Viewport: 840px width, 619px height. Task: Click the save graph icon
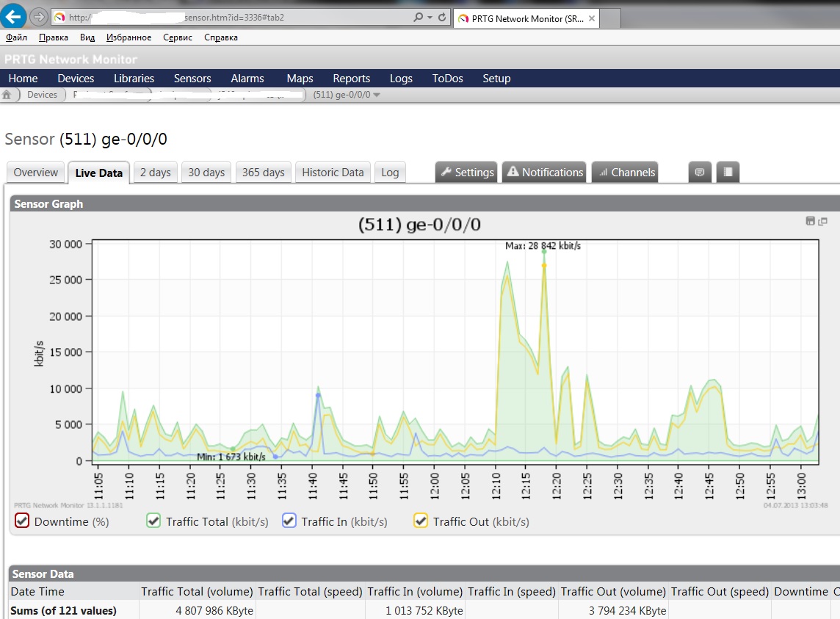(810, 221)
